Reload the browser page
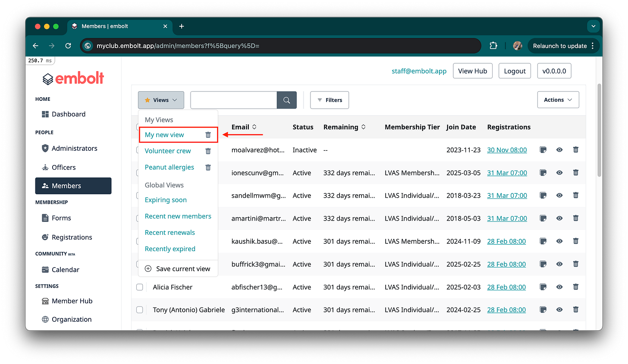 click(x=68, y=46)
